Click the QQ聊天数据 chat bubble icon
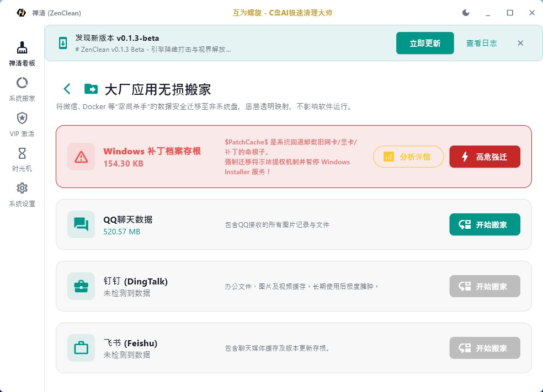This screenshot has width=543, height=392. (81, 224)
